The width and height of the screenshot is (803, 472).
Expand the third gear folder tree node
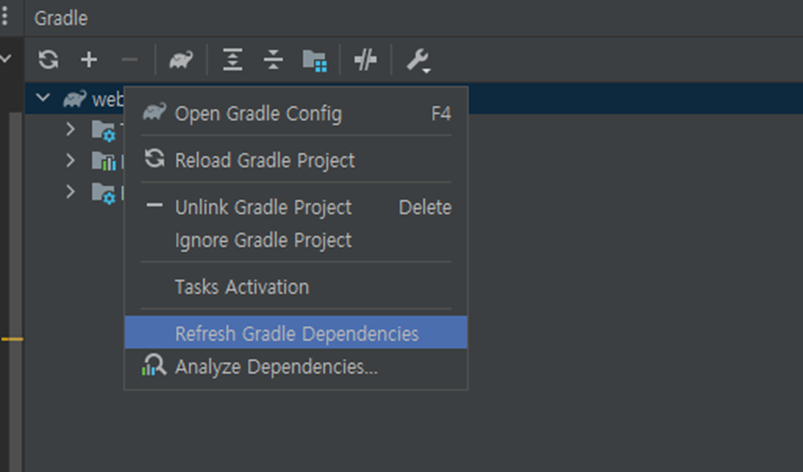(x=71, y=191)
